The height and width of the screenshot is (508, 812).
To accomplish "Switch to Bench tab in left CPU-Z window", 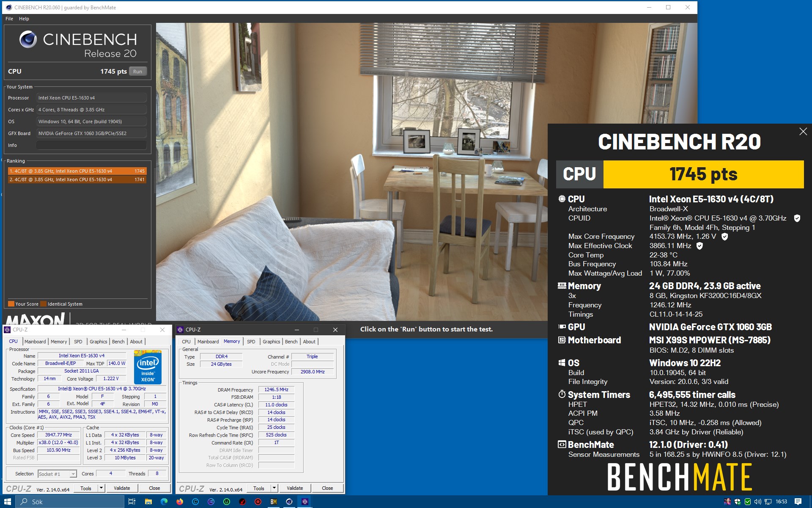I will [118, 342].
